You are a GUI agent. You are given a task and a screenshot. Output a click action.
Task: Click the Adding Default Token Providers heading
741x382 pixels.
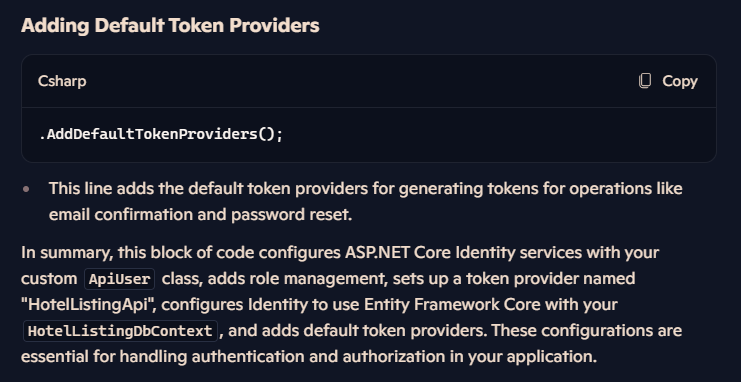pyautogui.click(x=170, y=26)
